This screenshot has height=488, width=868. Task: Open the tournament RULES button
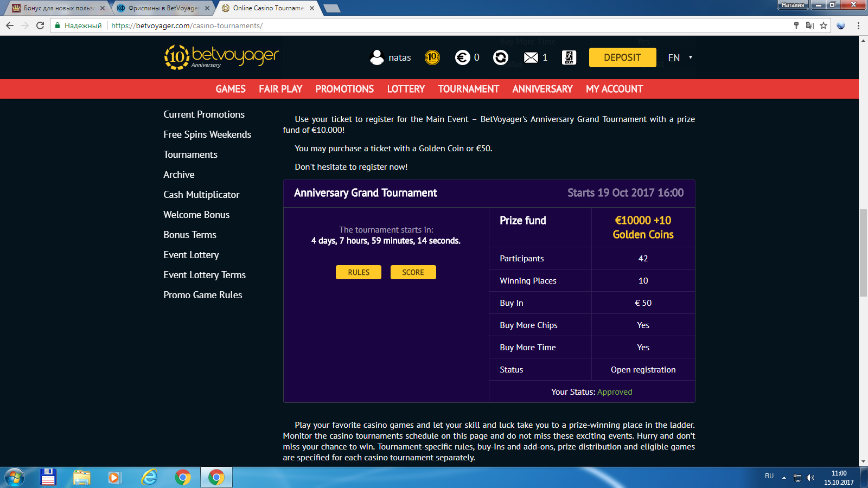pyautogui.click(x=358, y=272)
